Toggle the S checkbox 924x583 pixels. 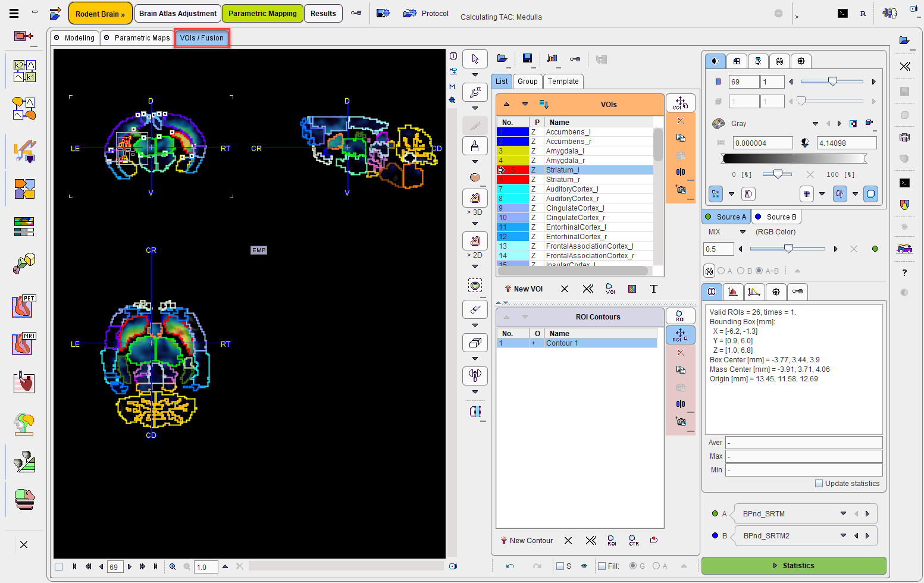(x=560, y=566)
